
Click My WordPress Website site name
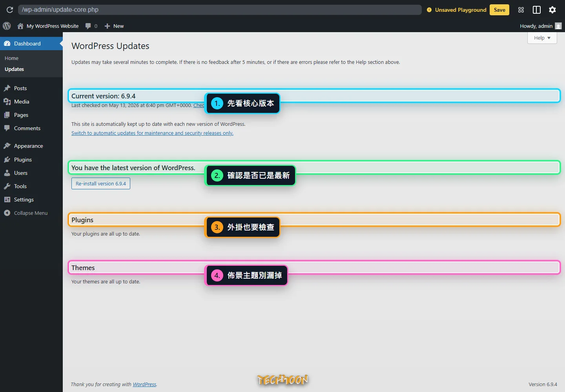pos(53,26)
